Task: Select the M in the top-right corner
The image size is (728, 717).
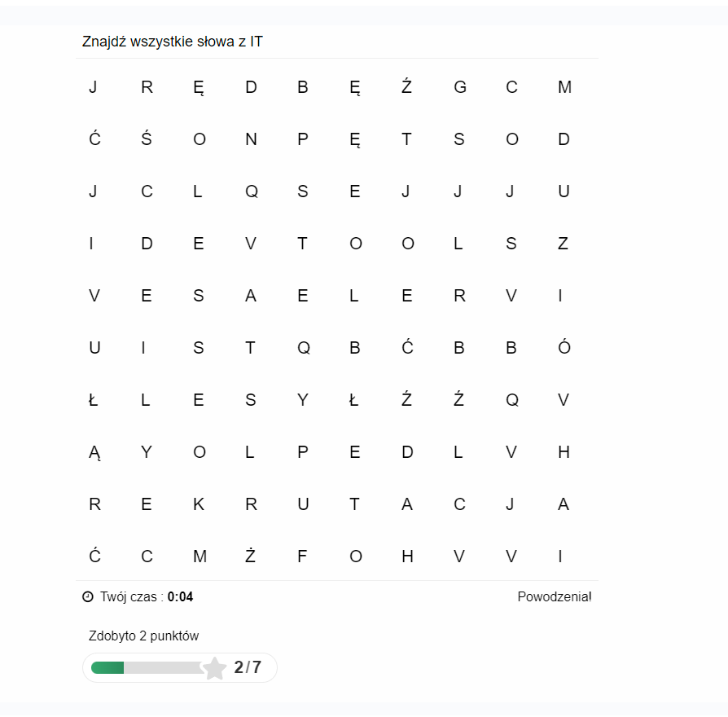Action: click(x=564, y=87)
